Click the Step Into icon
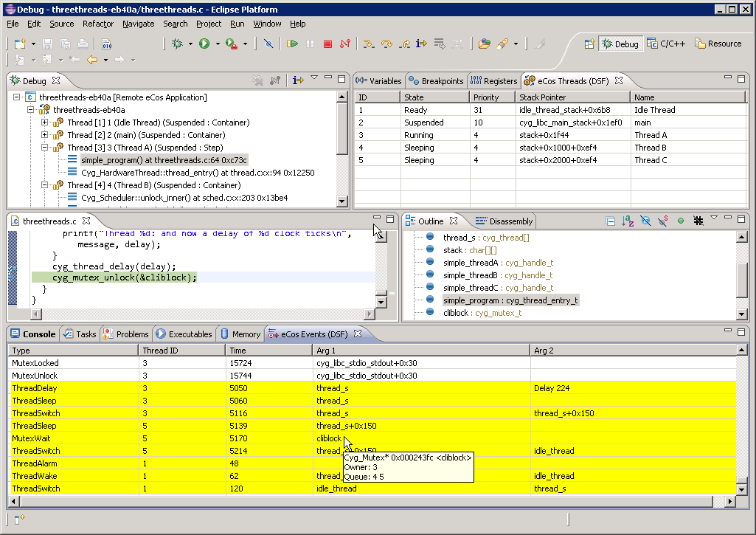 tap(369, 44)
